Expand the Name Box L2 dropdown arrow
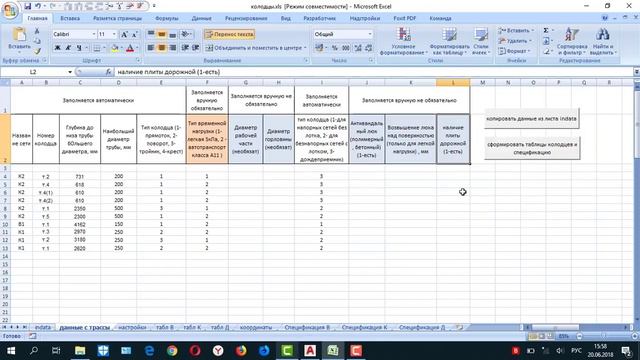 pos(70,72)
